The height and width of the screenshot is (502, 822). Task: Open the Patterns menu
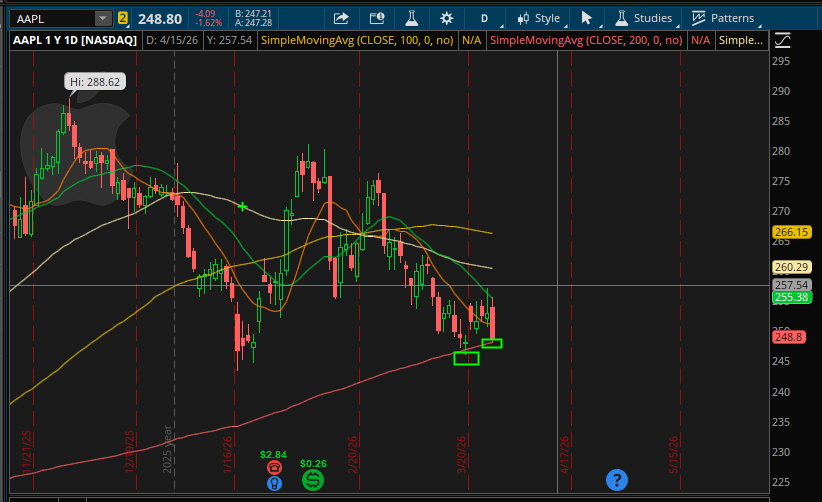click(724, 19)
